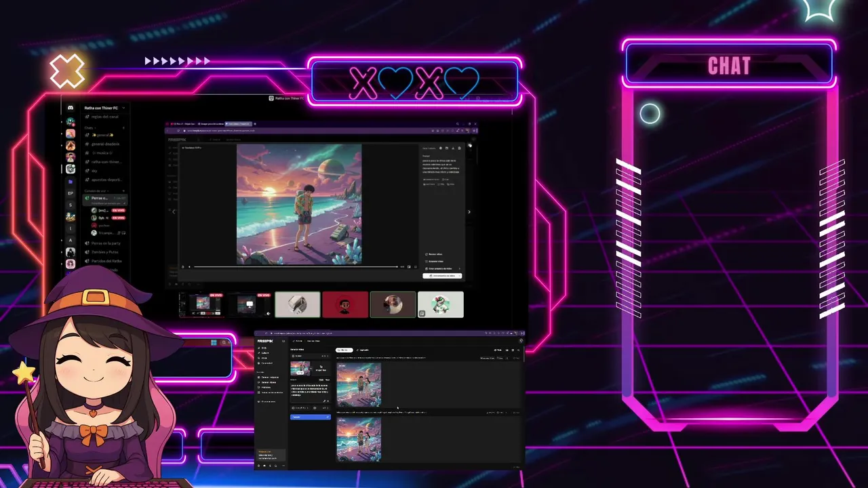Show the next video in the Freepik viewer
Screen dimensions: 868x488
pyautogui.click(x=469, y=211)
